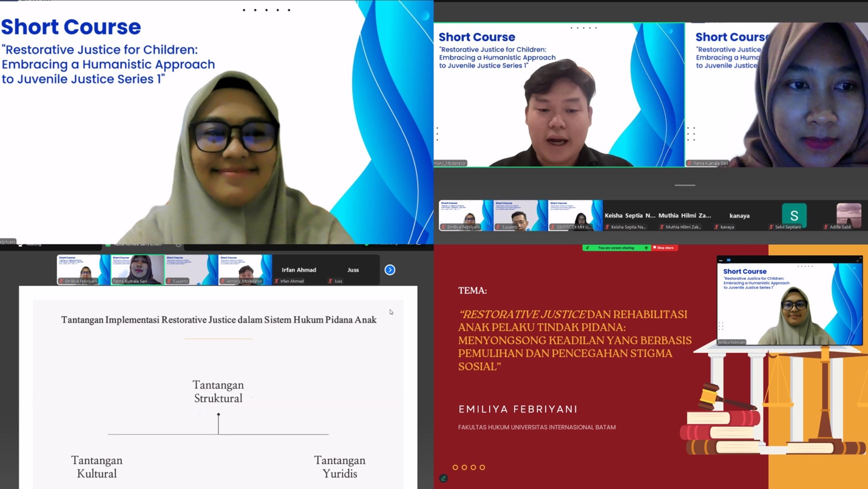Unmute kanaya in the participant strip

pyautogui.click(x=718, y=227)
